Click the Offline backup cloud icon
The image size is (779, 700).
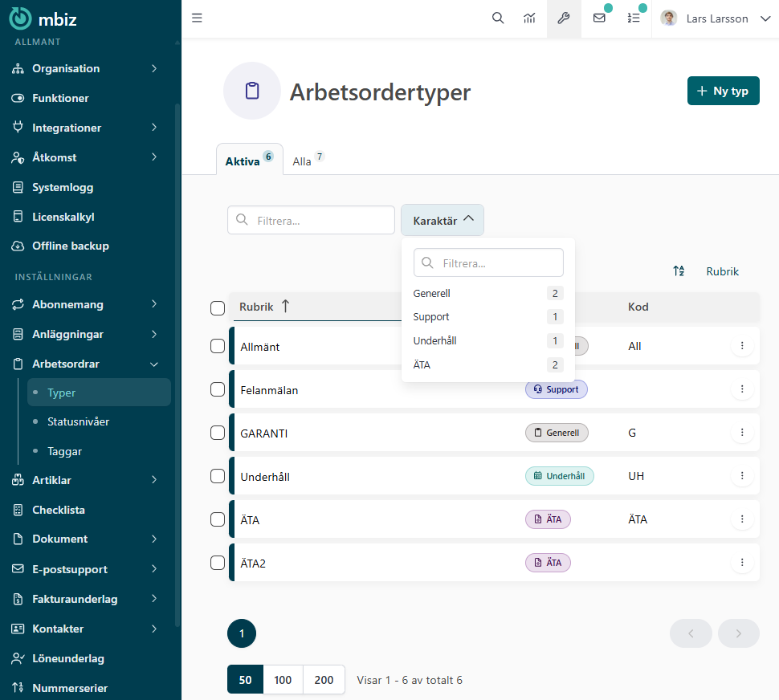click(18, 246)
